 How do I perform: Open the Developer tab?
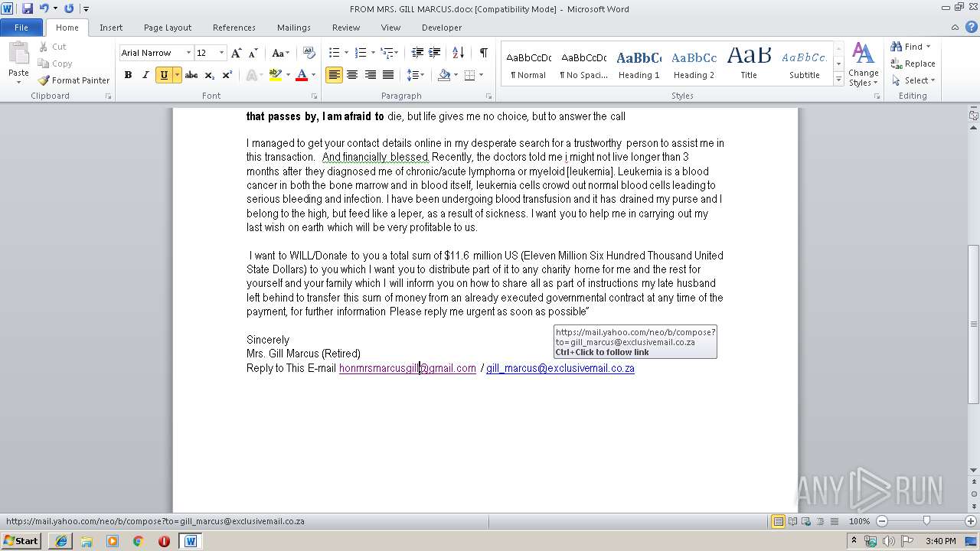tap(442, 28)
